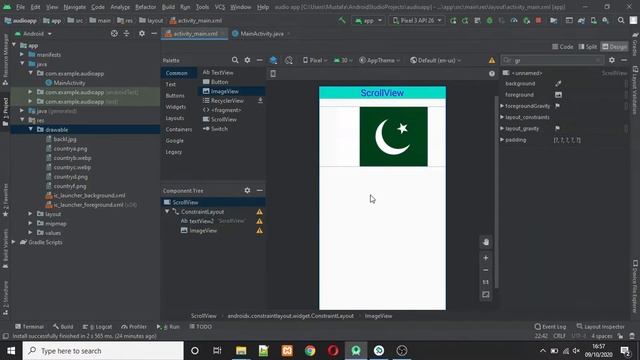
Task: Open the Search Everywhere magnifier icon
Action: click(621, 20)
